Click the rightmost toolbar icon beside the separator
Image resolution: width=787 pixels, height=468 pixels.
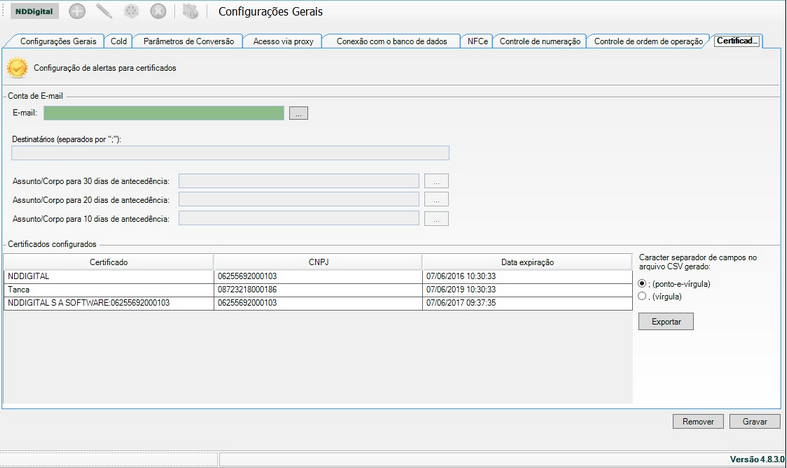pos(191,12)
